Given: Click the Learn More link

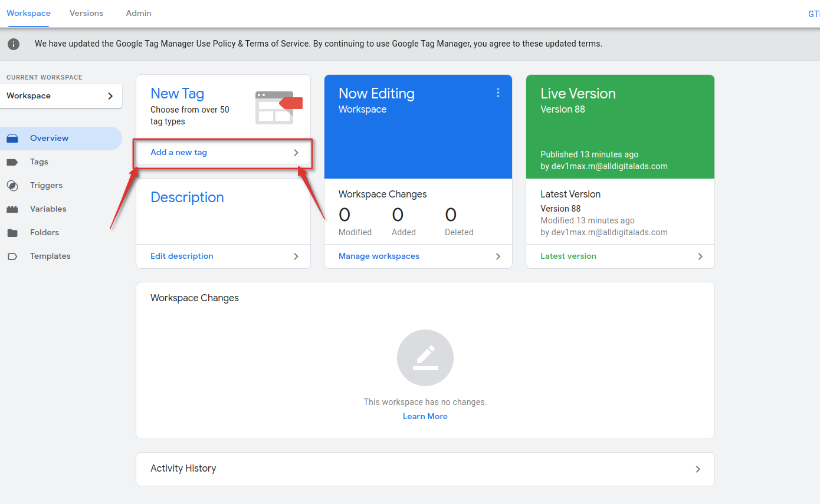Looking at the screenshot, I should 425,417.
